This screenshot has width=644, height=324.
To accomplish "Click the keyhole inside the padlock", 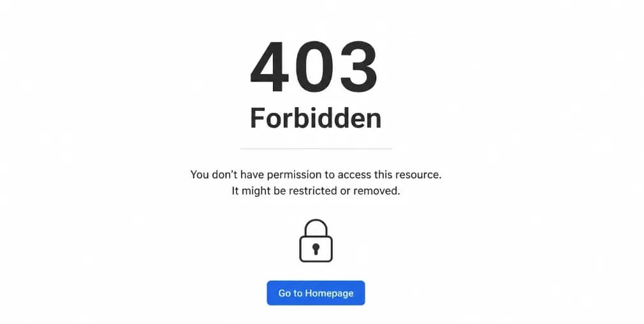I will pyautogui.click(x=316, y=249).
